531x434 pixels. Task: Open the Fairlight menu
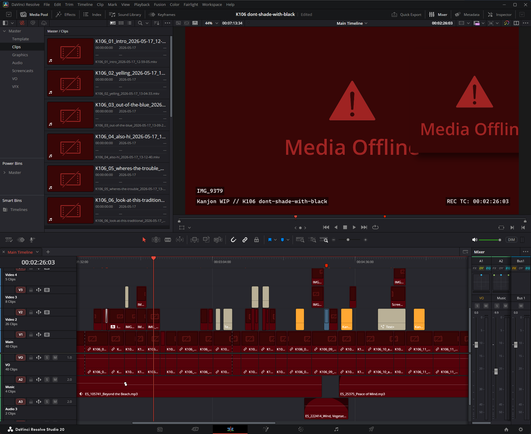pyautogui.click(x=191, y=4)
